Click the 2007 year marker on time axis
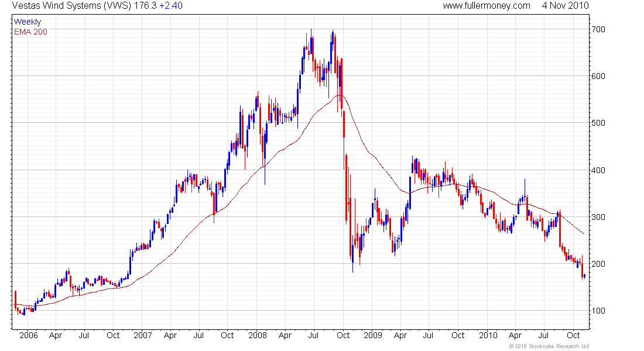Viewport: 644px width, 351px height. coord(142,335)
